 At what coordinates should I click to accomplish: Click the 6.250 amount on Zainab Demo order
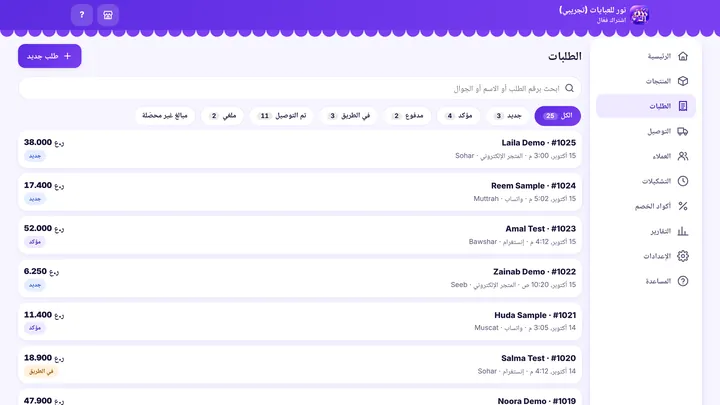pos(41,271)
